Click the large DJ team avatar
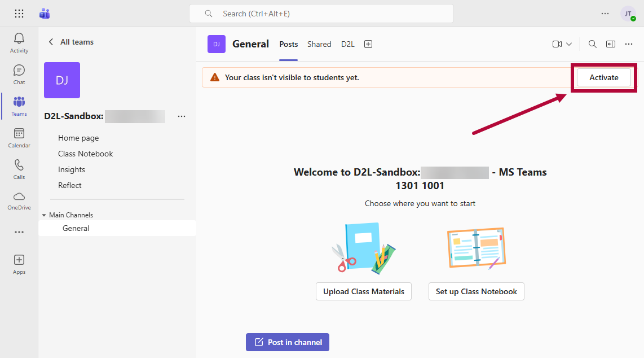Viewport: 644px width, 358px height. [x=62, y=80]
